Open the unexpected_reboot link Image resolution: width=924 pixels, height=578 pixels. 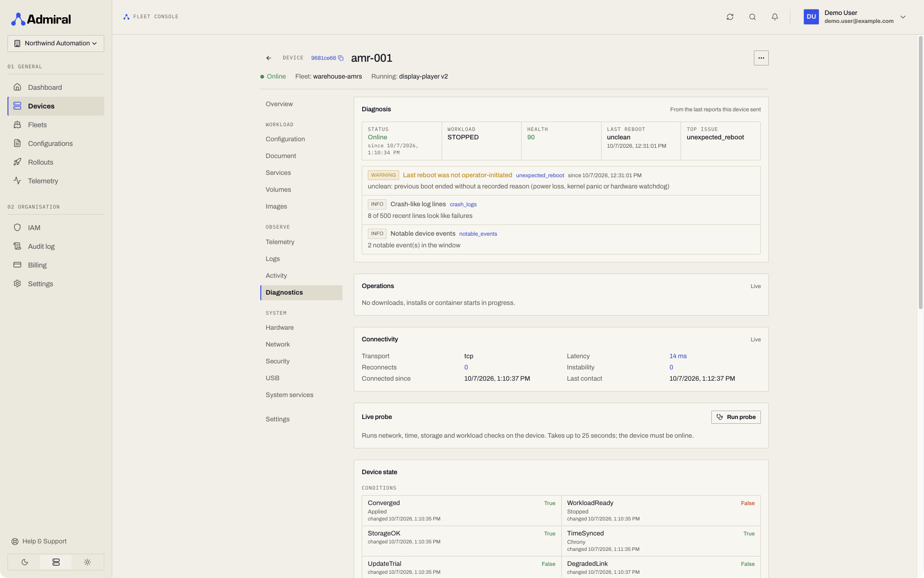tap(540, 175)
